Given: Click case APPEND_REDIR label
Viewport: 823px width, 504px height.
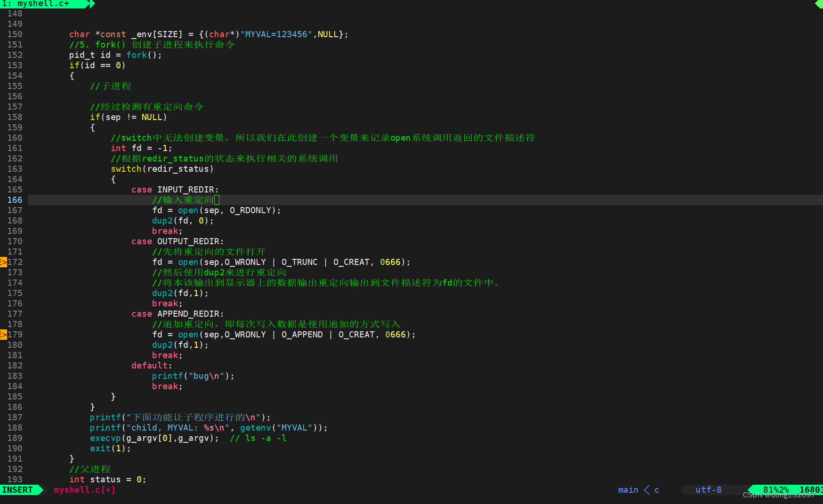Looking at the screenshot, I should coord(178,314).
